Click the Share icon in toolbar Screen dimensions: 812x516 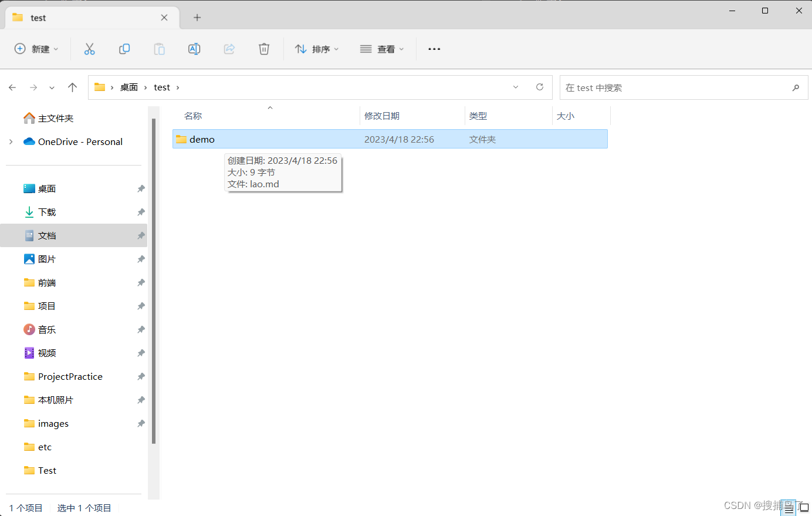click(229, 49)
